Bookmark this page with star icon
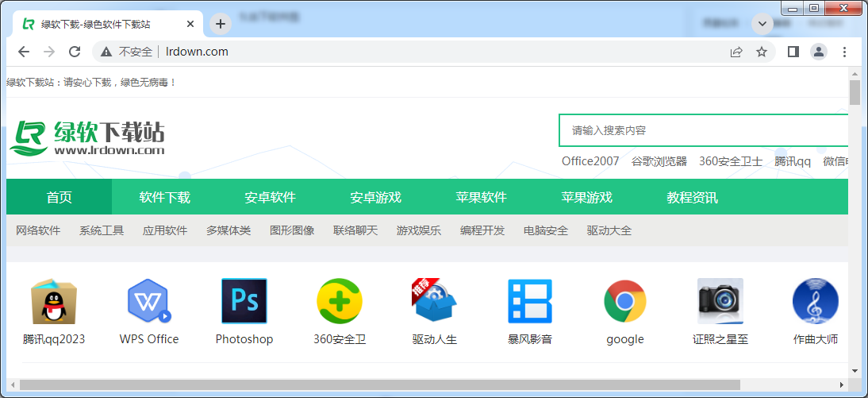 (x=762, y=52)
